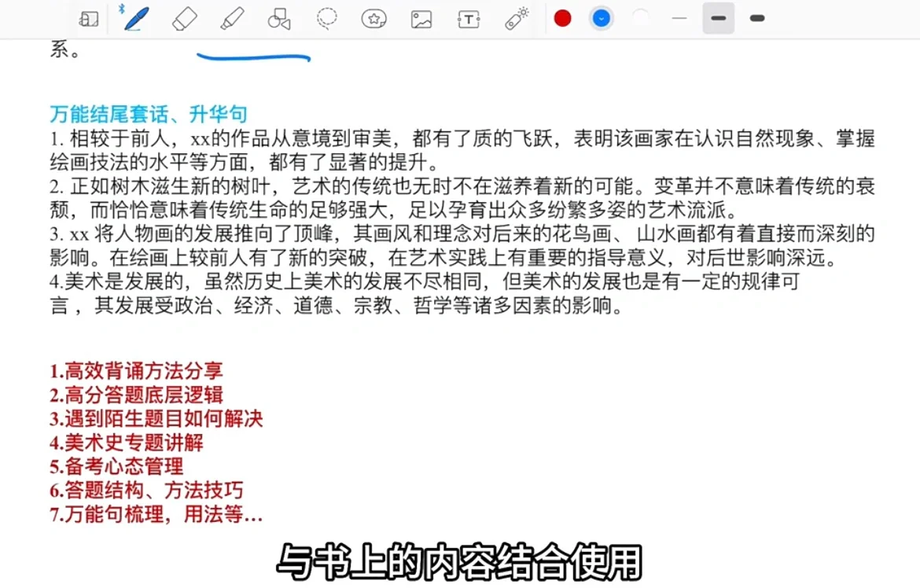Select the Text box tool
Screen dimensions: 920x588
coord(468,20)
